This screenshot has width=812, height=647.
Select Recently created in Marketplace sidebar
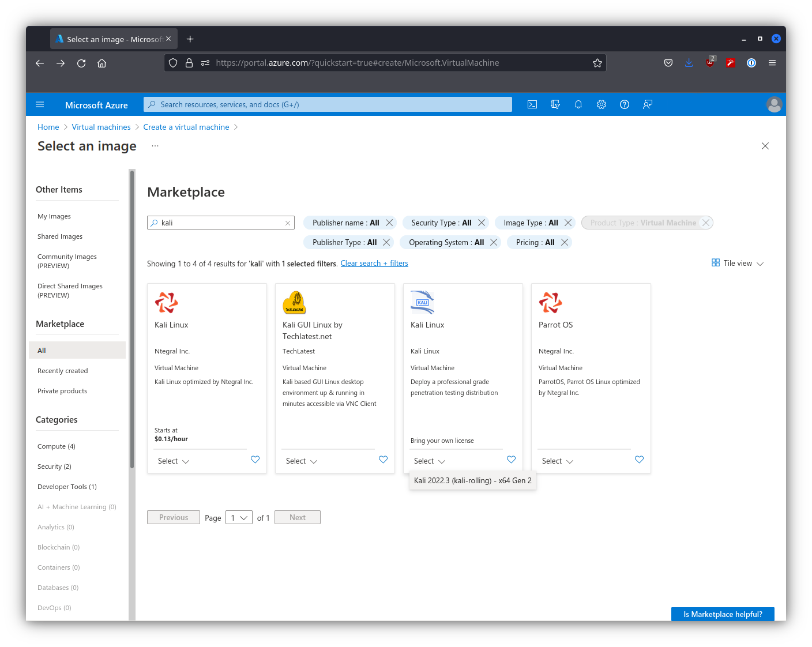pyautogui.click(x=63, y=371)
